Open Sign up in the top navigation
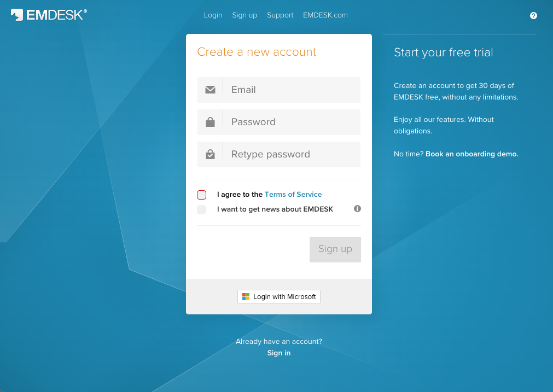 [245, 15]
